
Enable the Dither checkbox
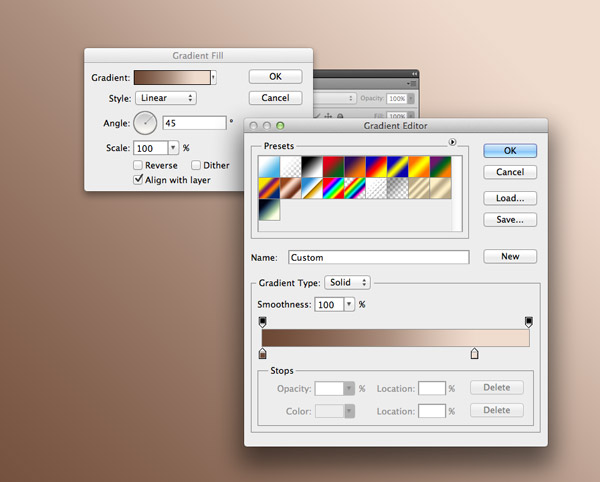click(197, 166)
